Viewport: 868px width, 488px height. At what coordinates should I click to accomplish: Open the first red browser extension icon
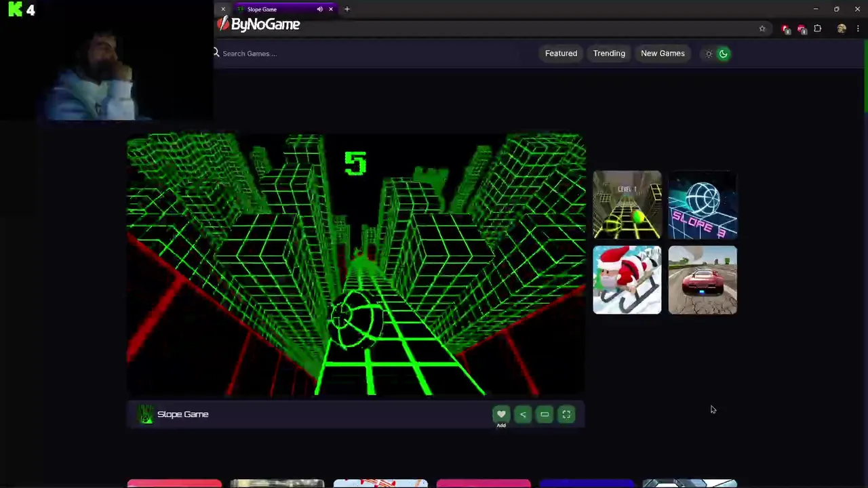point(785,28)
